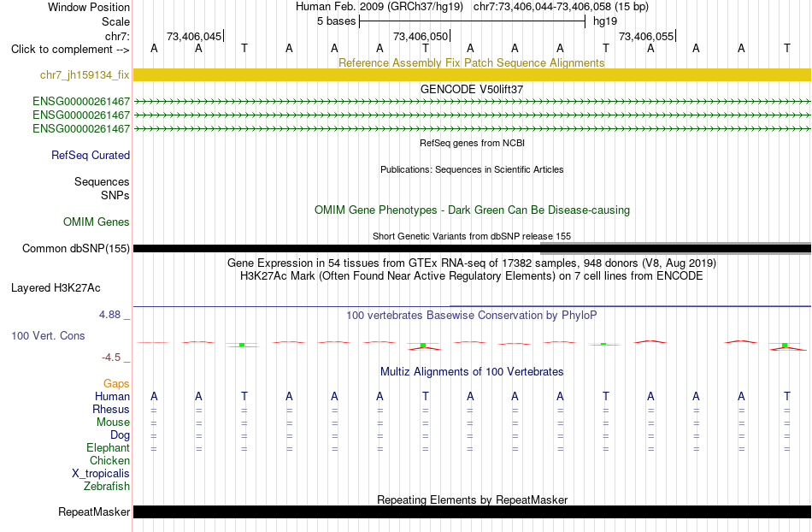Screen dimensions: 812x532
Task: Click the Common dbSNP(155) label
Action: coord(76,249)
